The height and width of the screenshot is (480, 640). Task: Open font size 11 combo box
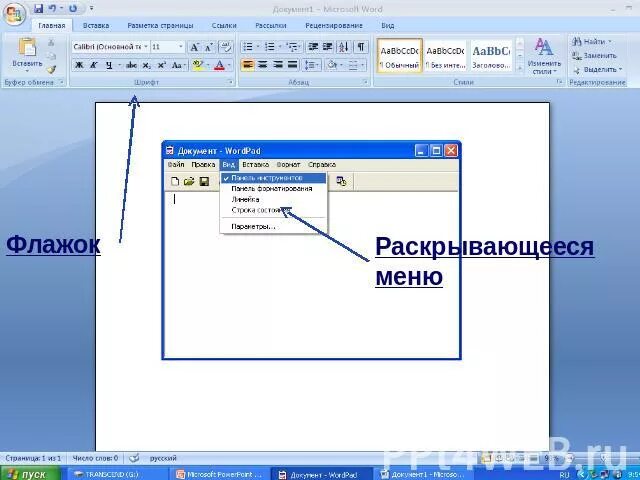(x=168, y=47)
